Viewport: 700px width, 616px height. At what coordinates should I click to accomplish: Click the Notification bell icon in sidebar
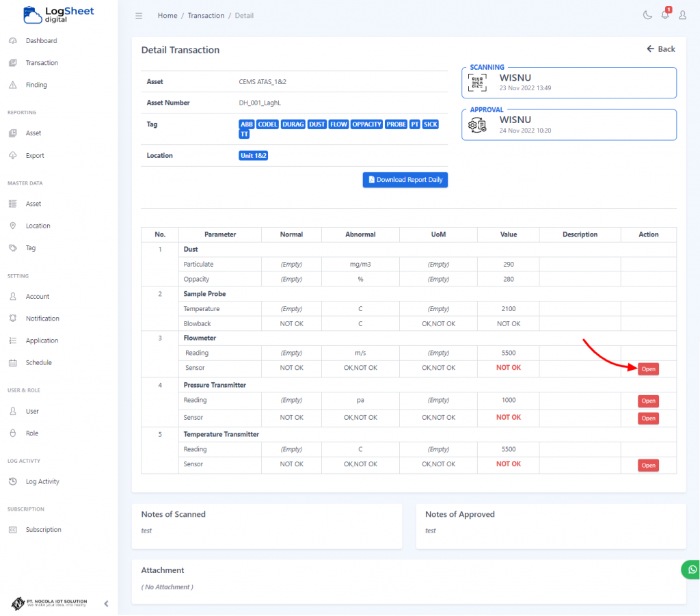(x=13, y=319)
